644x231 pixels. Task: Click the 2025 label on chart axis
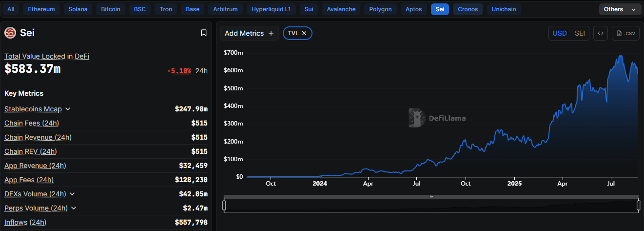[x=514, y=184]
